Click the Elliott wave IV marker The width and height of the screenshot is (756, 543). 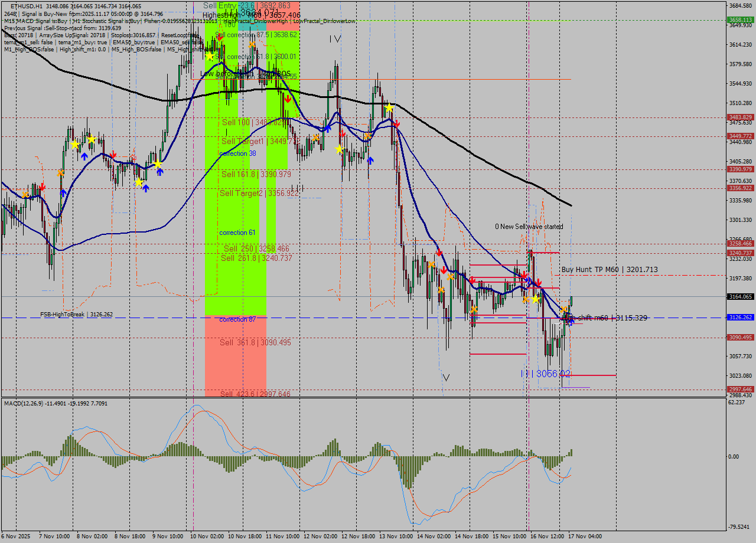click(x=335, y=39)
